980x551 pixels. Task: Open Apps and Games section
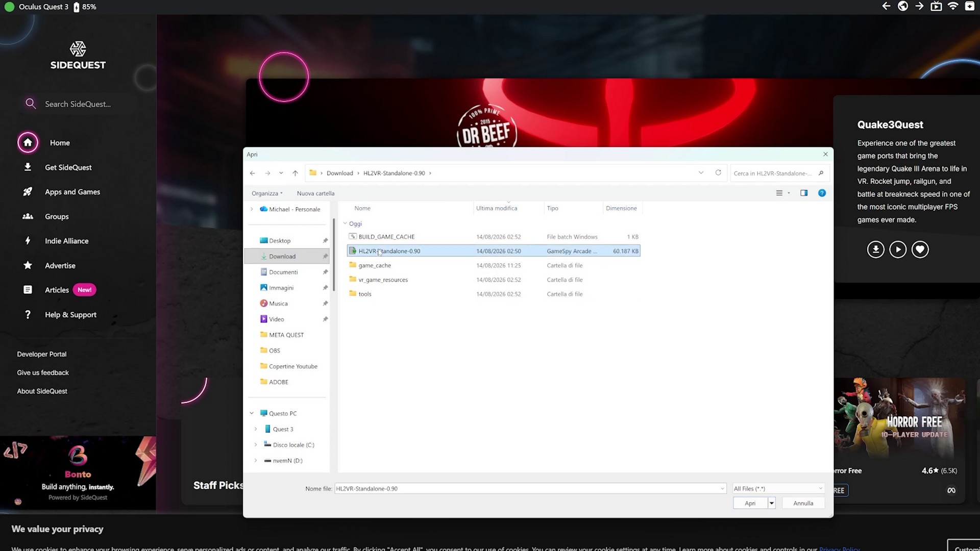(x=72, y=192)
